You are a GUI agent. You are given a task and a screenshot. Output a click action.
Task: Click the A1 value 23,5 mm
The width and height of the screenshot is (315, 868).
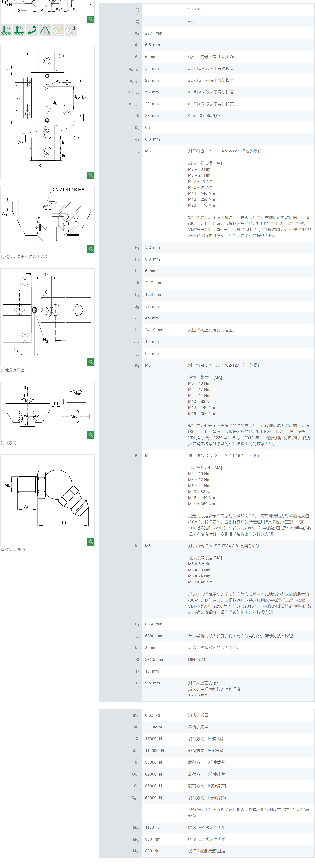[x=153, y=33]
